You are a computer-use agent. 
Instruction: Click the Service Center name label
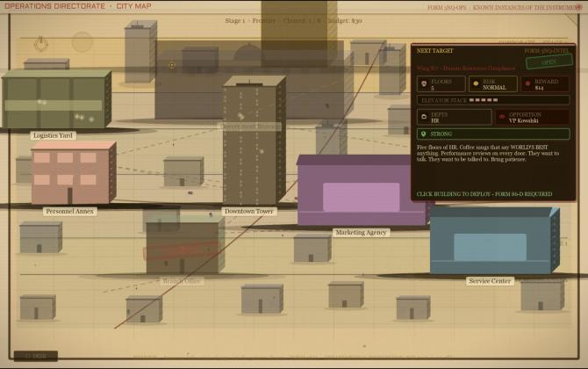click(x=490, y=281)
